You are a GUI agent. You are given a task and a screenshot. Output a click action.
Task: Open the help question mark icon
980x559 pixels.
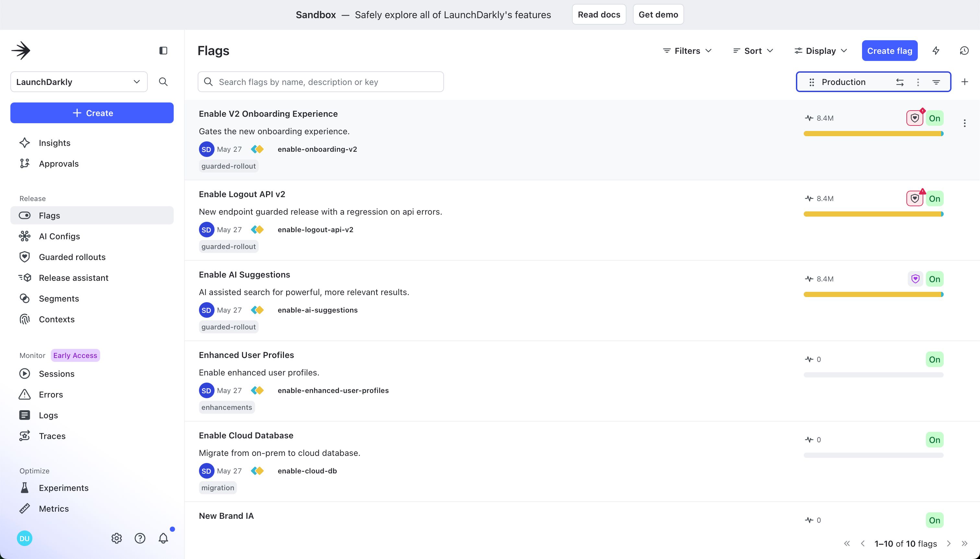(140, 538)
